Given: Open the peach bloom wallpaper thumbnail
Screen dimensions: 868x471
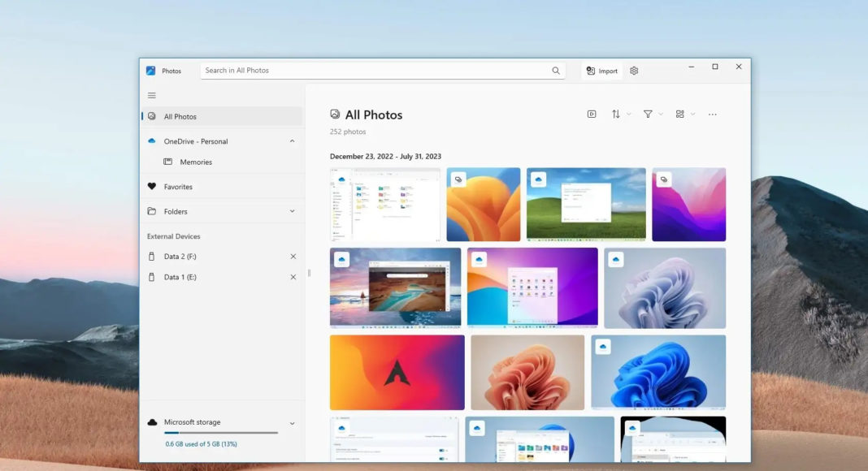Looking at the screenshot, I should coord(527,373).
